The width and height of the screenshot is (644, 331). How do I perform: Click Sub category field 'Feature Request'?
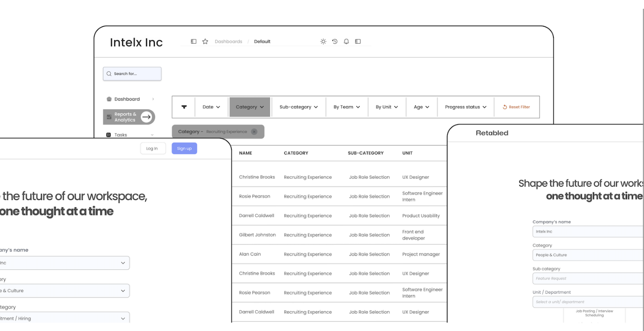point(588,278)
